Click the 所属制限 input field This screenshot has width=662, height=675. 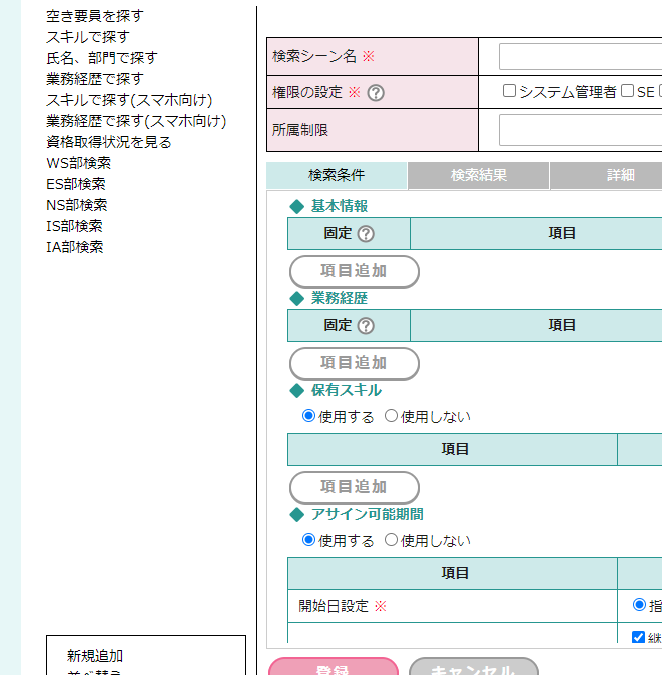pyautogui.click(x=580, y=130)
